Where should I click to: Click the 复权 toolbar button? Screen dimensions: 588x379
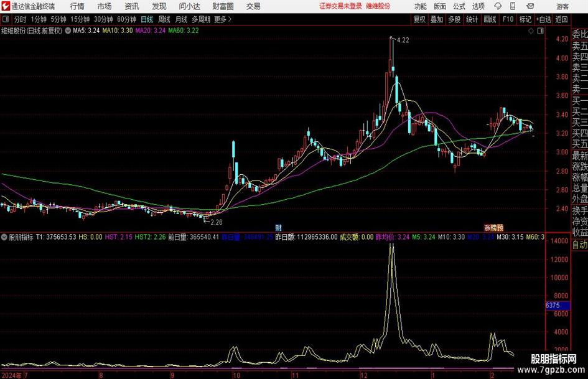(x=419, y=19)
